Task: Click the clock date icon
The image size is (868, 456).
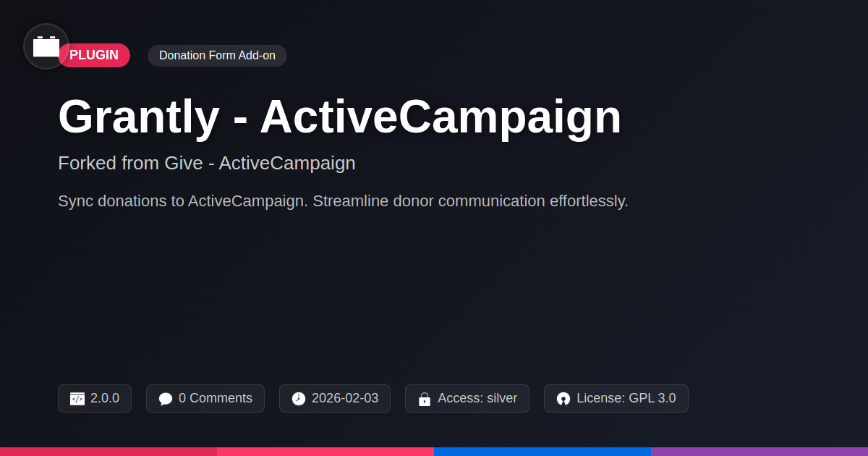Action: click(299, 399)
